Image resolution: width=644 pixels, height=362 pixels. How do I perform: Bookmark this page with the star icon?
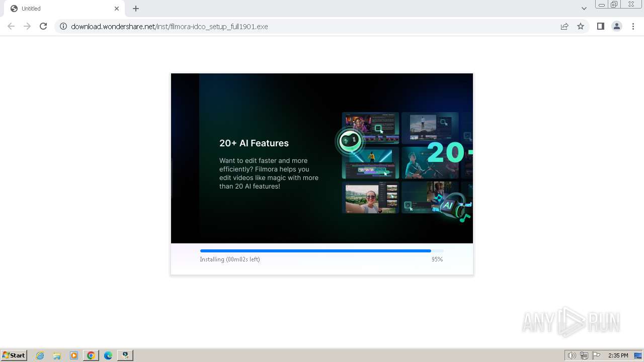coord(581,26)
